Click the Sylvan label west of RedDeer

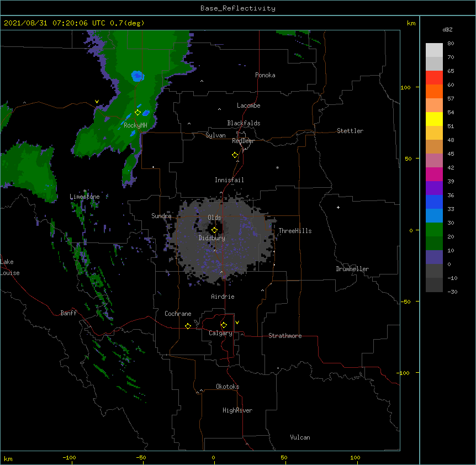pos(215,135)
